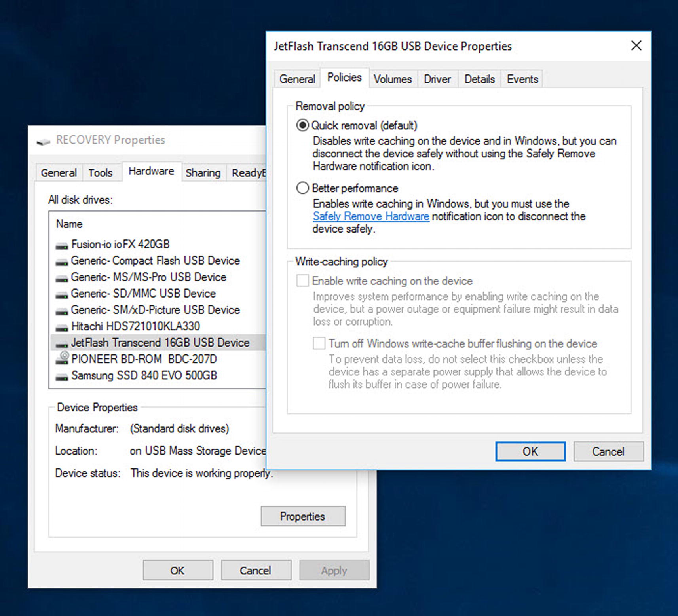678x616 pixels.
Task: Follow the Safely Remove Hardware link
Action: click(x=371, y=216)
